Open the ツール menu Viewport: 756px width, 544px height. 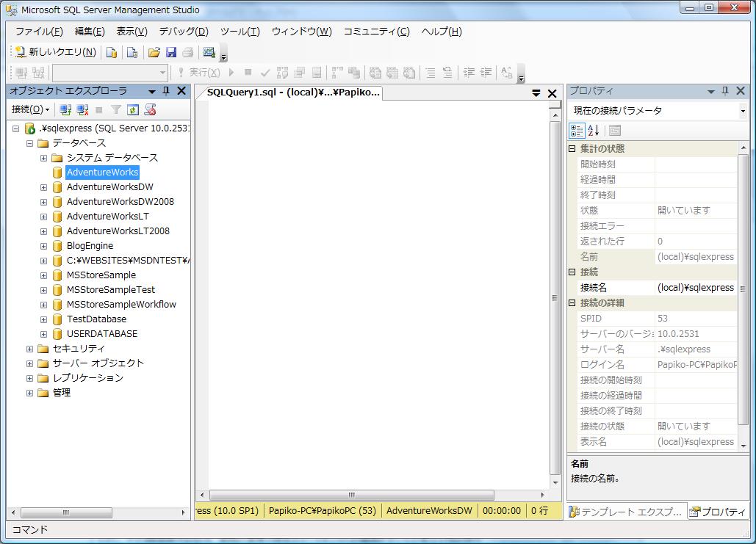pyautogui.click(x=240, y=32)
